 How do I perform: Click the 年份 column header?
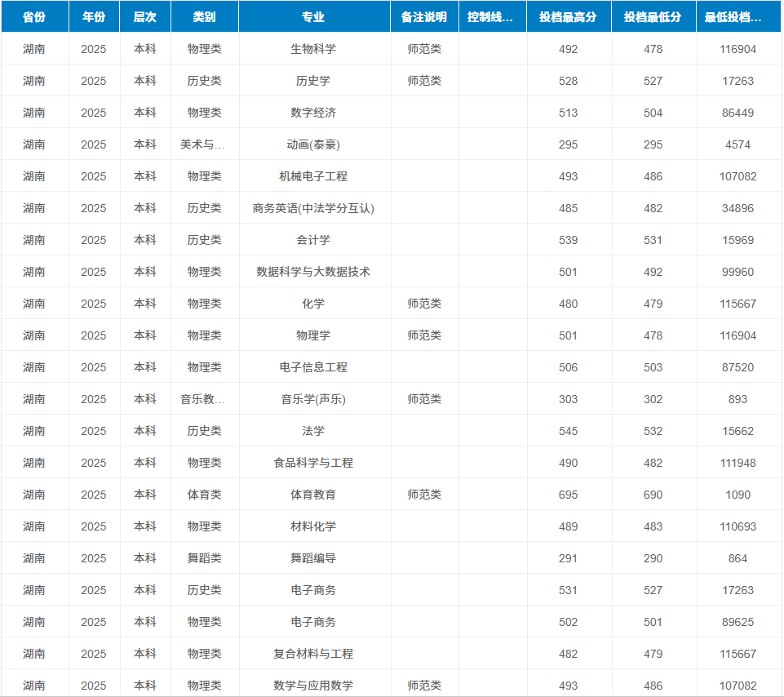(94, 16)
